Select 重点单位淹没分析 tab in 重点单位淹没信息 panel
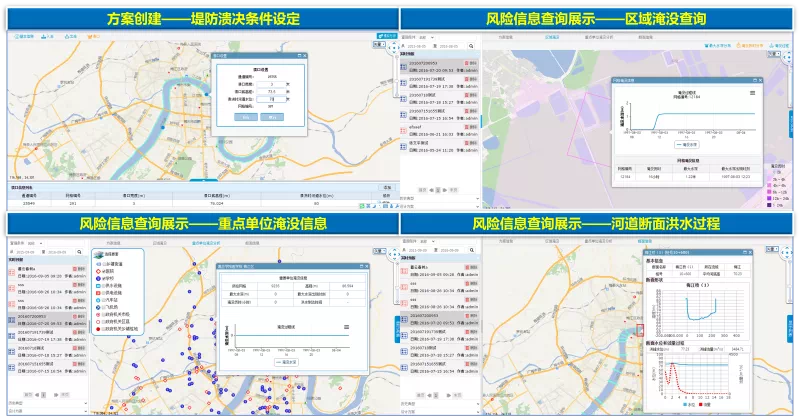 coord(206,243)
